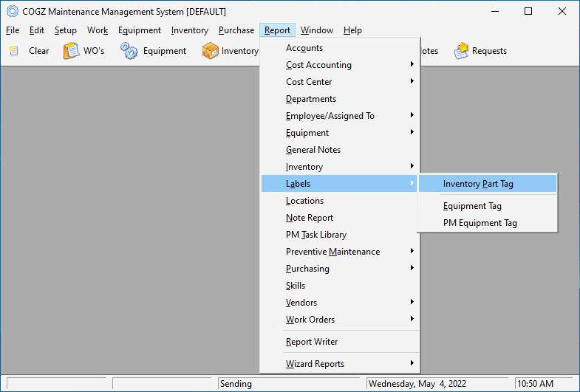Open the Window menu
Viewport: 580px width, 392px height.
pos(317,30)
